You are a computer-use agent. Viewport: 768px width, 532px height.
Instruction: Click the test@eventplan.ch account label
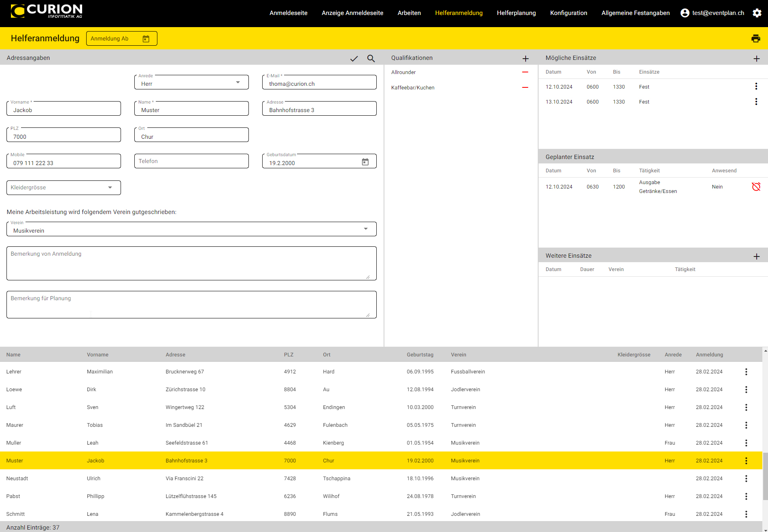click(x=718, y=13)
